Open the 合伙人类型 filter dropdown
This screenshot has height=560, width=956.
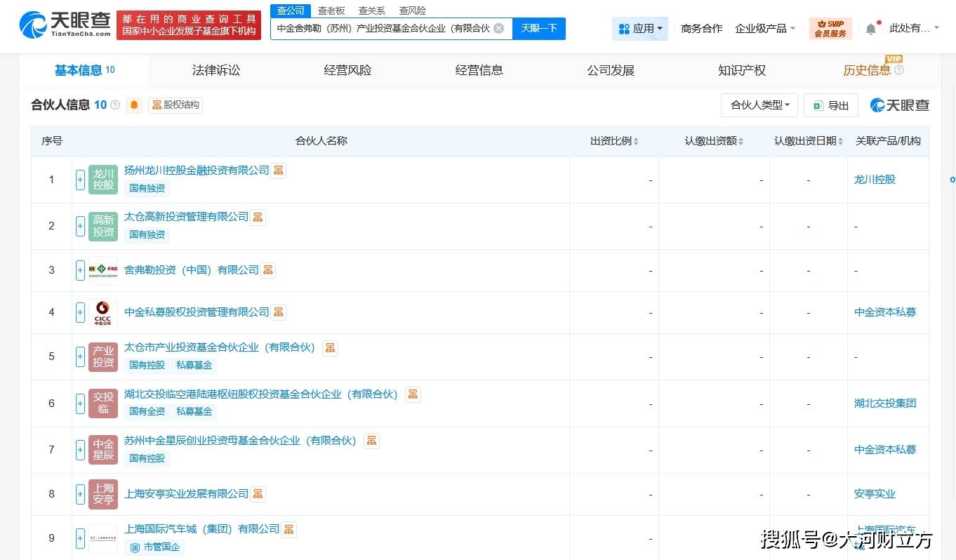[759, 105]
